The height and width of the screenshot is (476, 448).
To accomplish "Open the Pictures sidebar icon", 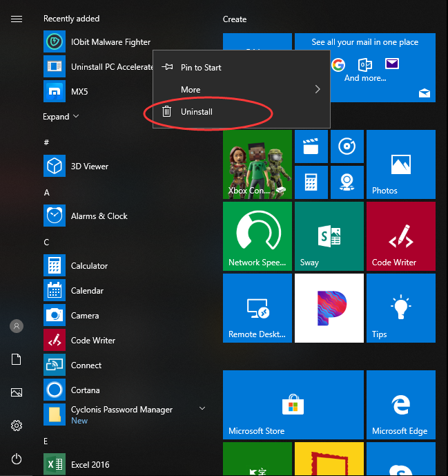I will 17,392.
